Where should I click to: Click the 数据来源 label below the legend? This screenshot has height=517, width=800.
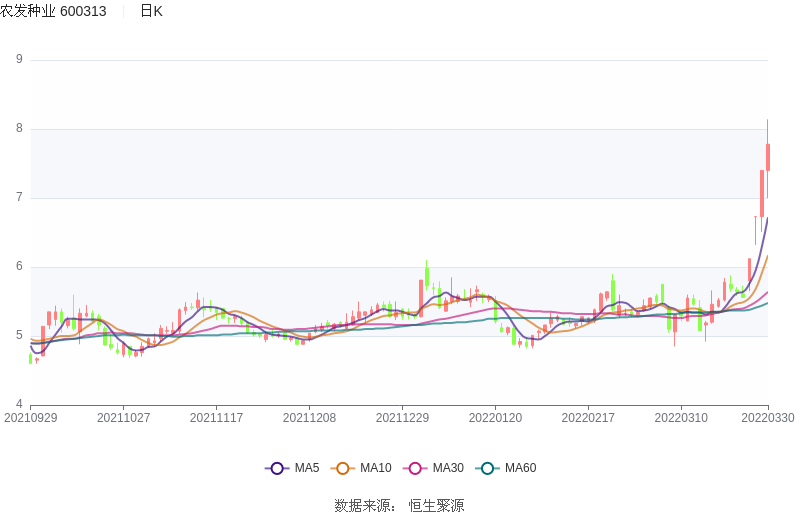point(364,505)
